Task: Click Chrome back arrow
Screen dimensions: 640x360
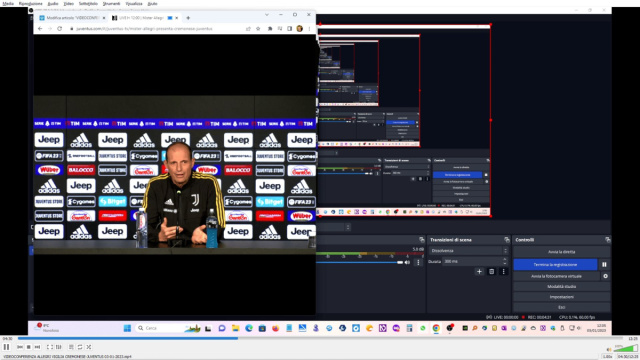Action: tap(40, 29)
